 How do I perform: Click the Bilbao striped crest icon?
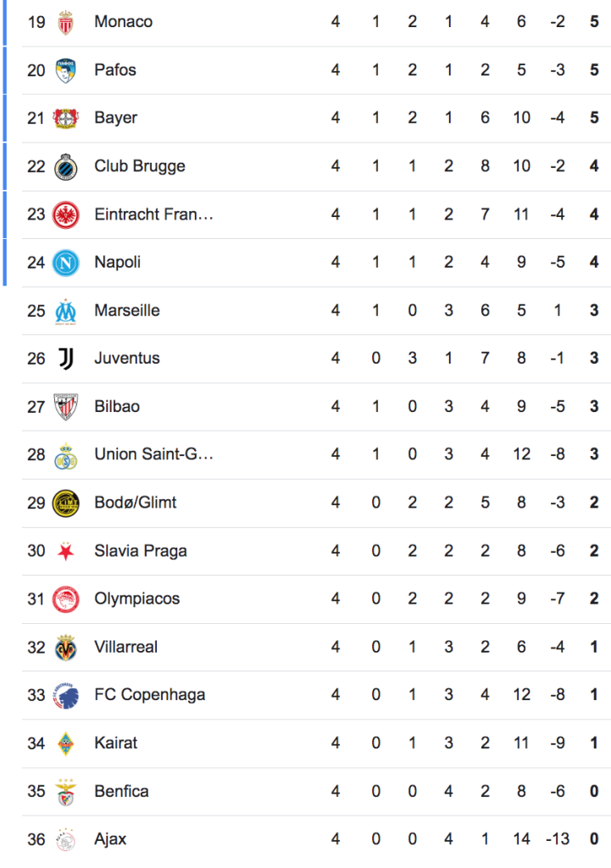click(65, 407)
